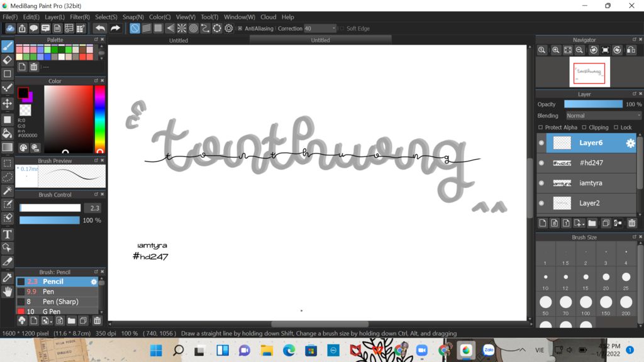Screen dimensions: 644x362
Task: Select the Rectangle Select tool
Action: (8, 163)
